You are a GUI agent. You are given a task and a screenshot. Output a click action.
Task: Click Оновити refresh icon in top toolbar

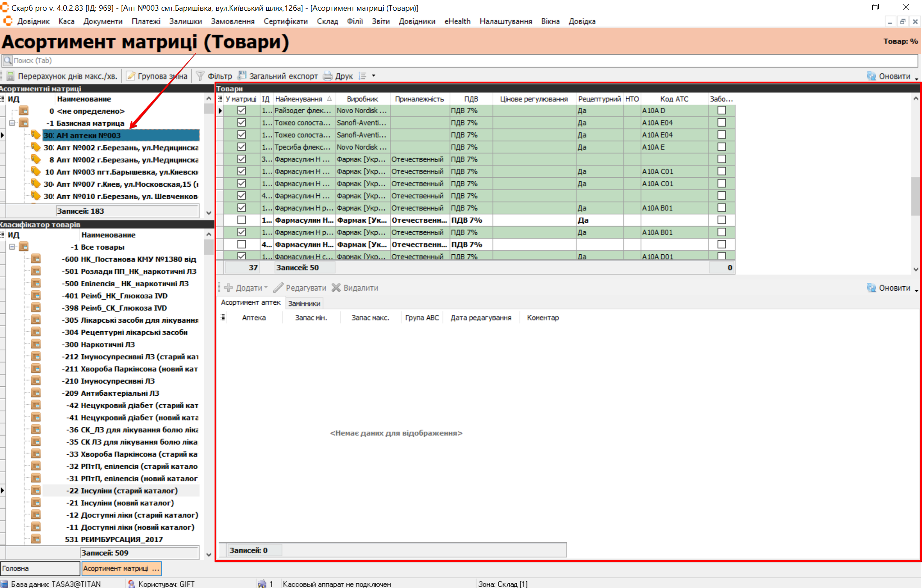pos(871,76)
